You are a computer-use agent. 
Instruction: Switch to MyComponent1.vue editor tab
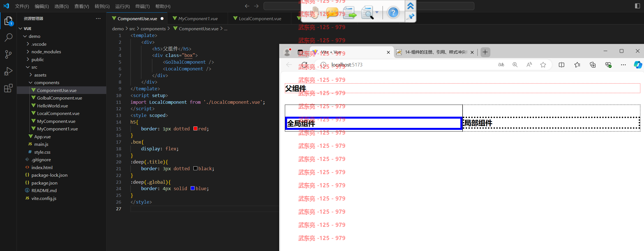pos(198,19)
